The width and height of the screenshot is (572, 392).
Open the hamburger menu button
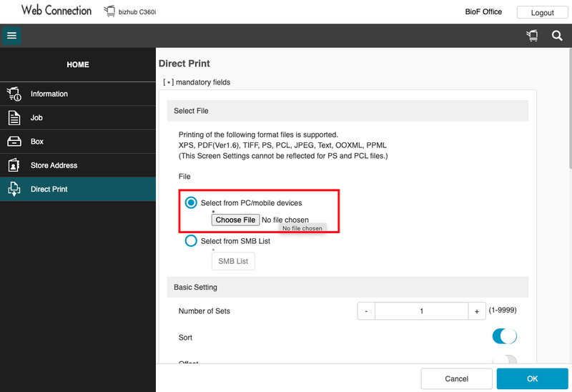pyautogui.click(x=11, y=35)
